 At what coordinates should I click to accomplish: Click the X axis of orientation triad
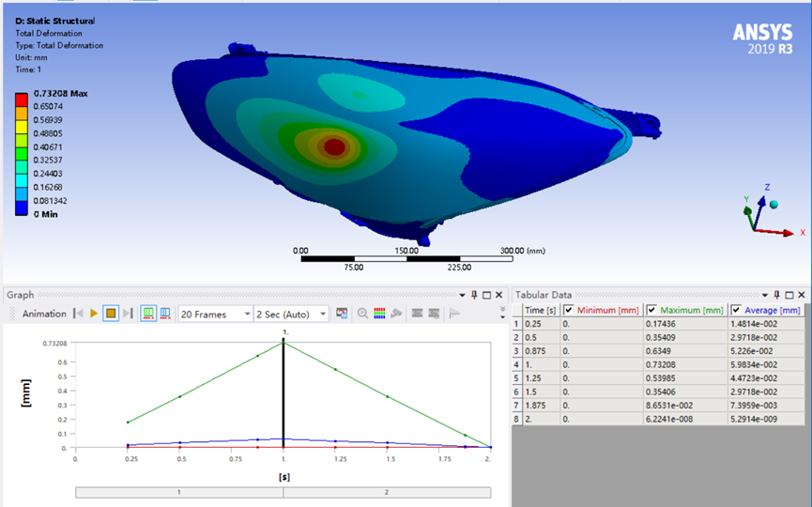[776, 232]
